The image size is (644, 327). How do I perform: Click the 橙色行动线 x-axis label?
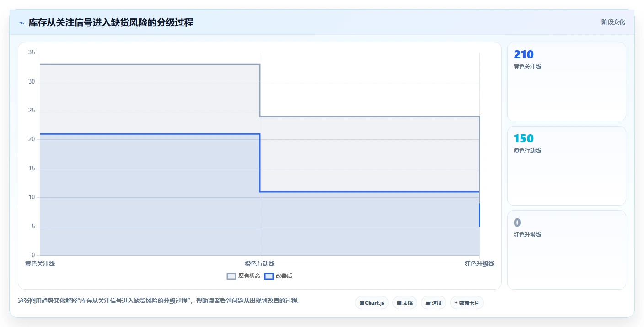[x=260, y=264]
